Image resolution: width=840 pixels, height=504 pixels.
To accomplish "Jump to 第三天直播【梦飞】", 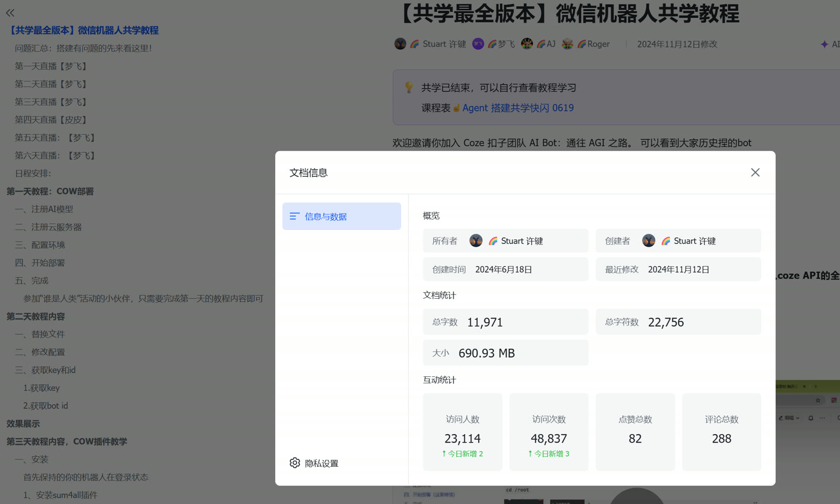I will point(51,102).
